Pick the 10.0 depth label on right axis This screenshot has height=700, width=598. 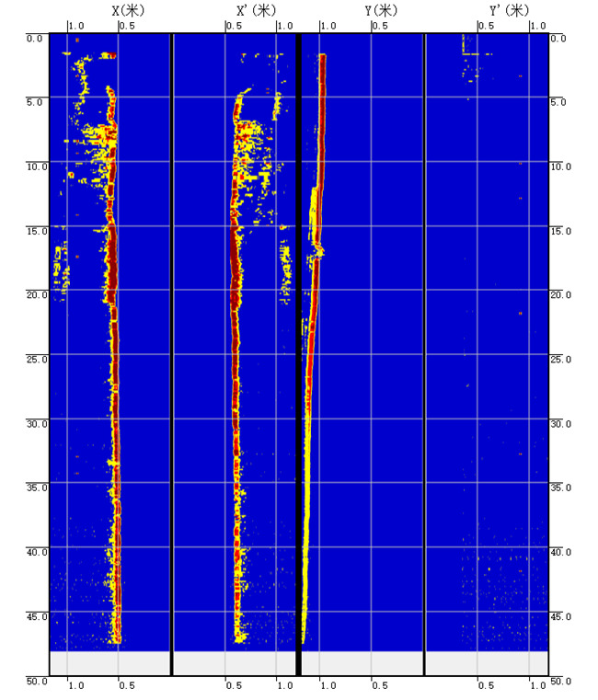560,167
